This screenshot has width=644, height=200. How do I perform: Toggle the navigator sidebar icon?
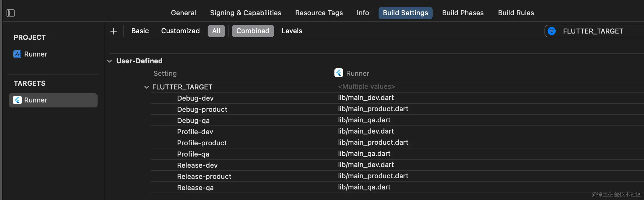(11, 13)
